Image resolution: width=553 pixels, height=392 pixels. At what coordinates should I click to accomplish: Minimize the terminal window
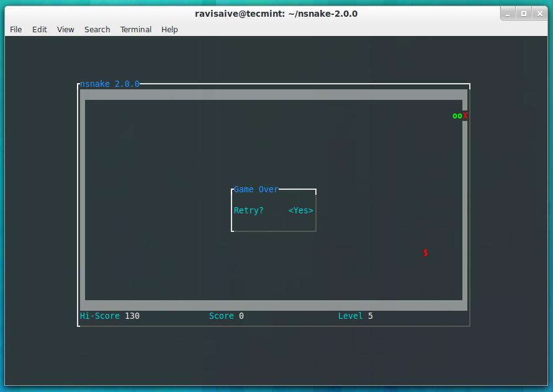tap(509, 13)
